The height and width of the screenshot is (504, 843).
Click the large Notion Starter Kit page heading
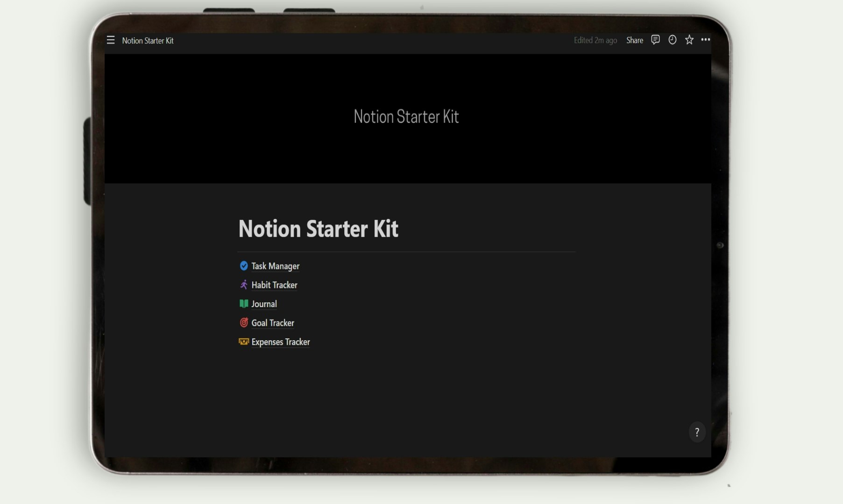pyautogui.click(x=319, y=229)
